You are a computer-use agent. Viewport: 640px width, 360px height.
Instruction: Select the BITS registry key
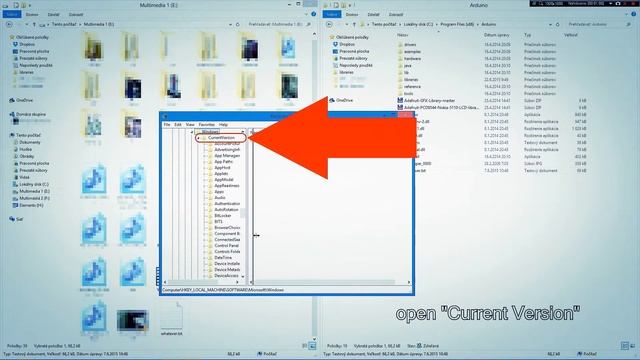tap(219, 222)
